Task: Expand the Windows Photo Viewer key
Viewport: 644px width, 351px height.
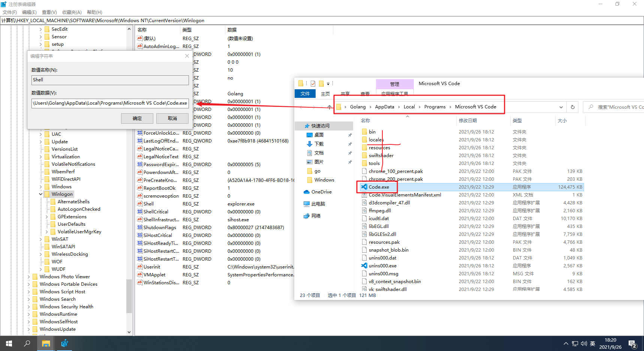Action: coord(28,276)
